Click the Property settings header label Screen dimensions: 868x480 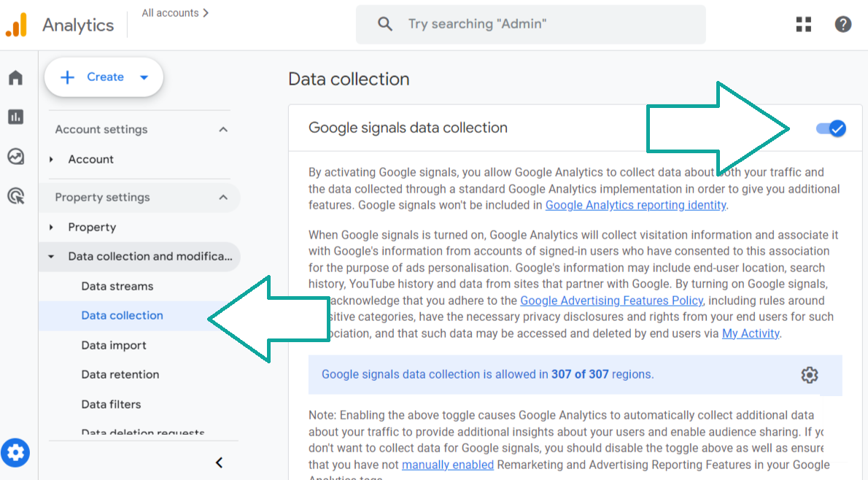[x=102, y=198]
